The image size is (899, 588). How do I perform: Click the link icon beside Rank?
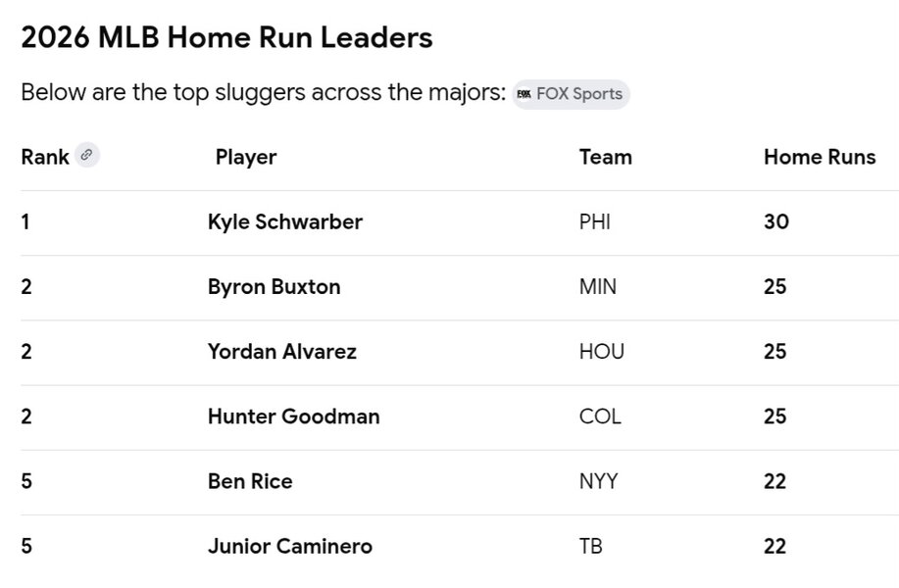87,155
